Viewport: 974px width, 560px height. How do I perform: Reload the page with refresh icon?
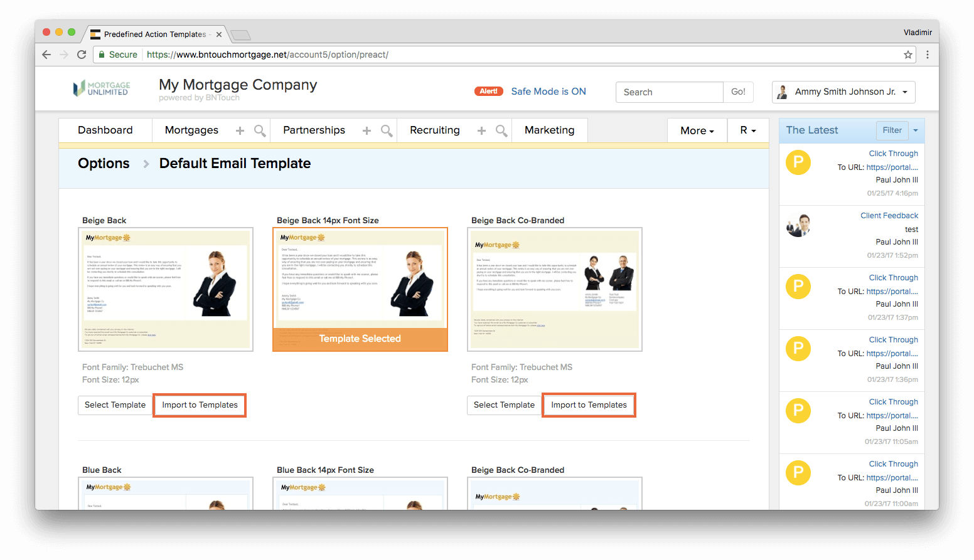(x=82, y=55)
